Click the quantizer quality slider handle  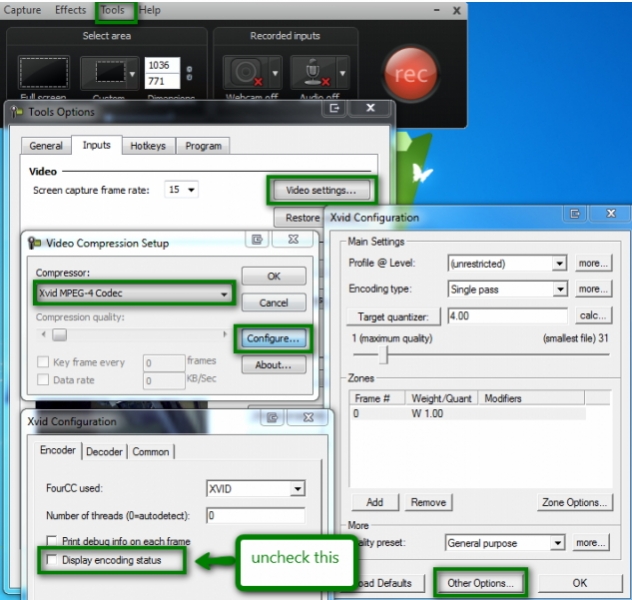[384, 355]
